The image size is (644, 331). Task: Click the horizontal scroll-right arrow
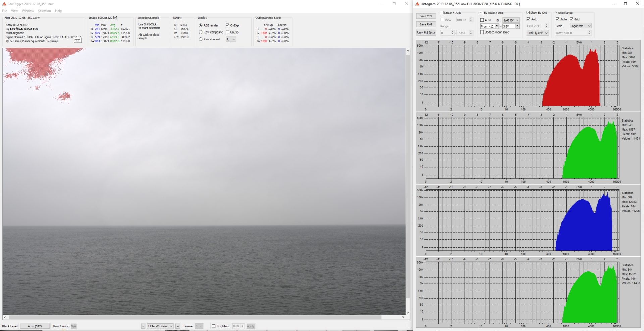[403, 317]
